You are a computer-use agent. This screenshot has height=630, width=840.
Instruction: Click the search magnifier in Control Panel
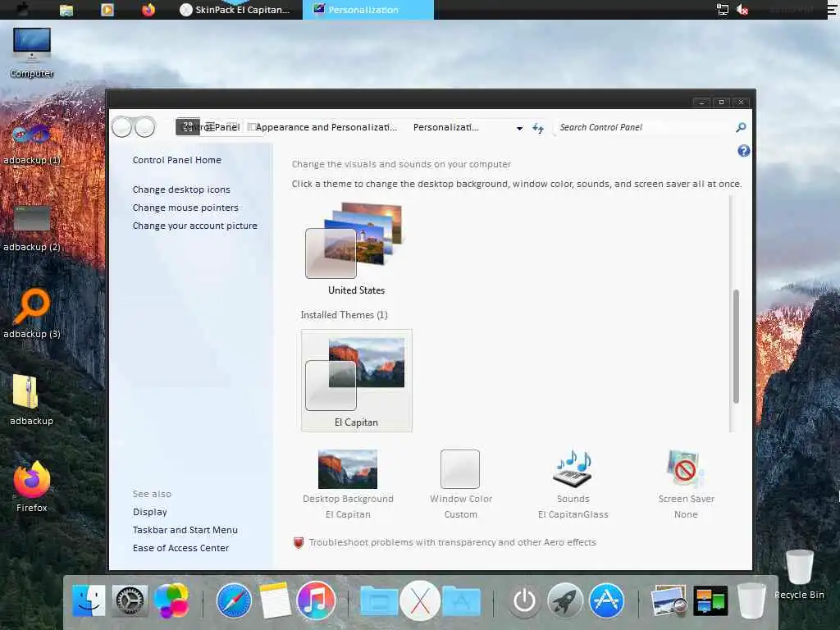click(x=741, y=127)
